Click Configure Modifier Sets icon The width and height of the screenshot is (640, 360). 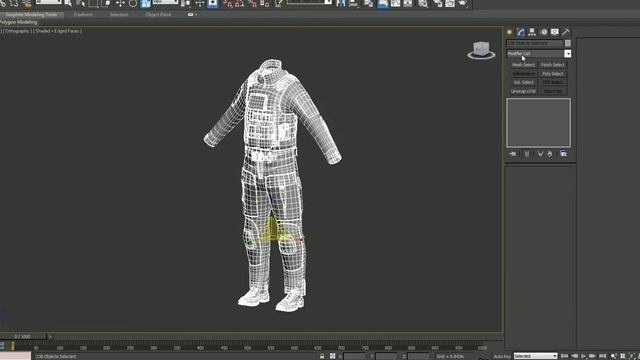tap(563, 154)
